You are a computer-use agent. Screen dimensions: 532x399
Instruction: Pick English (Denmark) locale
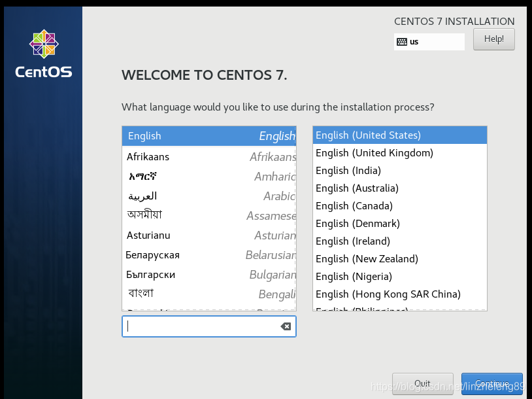(x=400, y=224)
